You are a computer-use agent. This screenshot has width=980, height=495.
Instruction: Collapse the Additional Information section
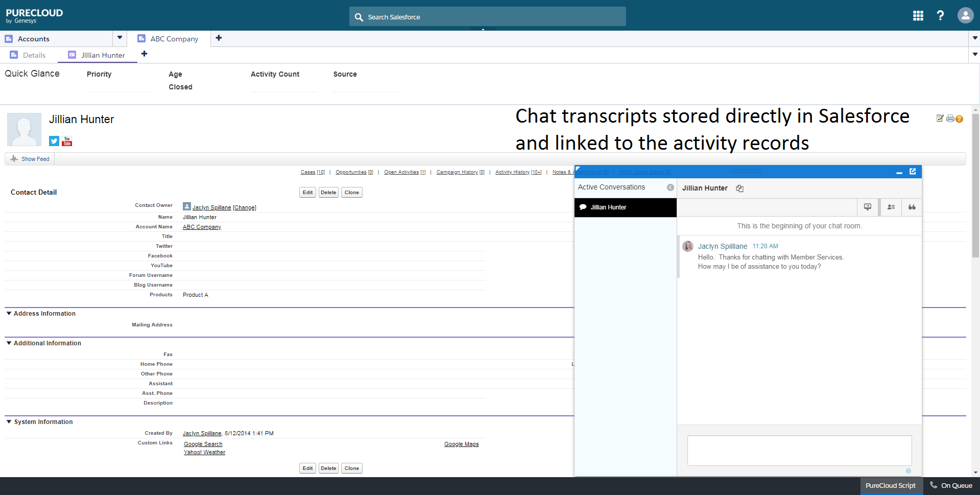tap(9, 343)
